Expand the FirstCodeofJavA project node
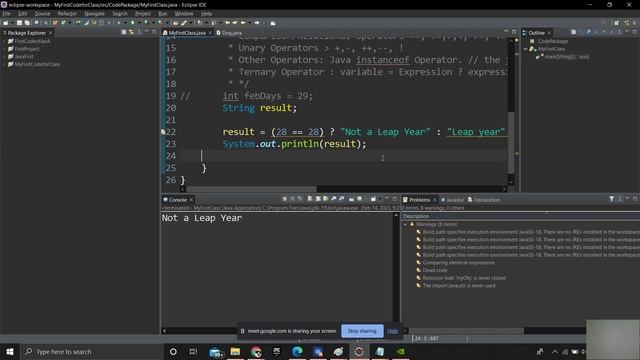Viewport: 640px width, 360px height. click(x=4, y=41)
